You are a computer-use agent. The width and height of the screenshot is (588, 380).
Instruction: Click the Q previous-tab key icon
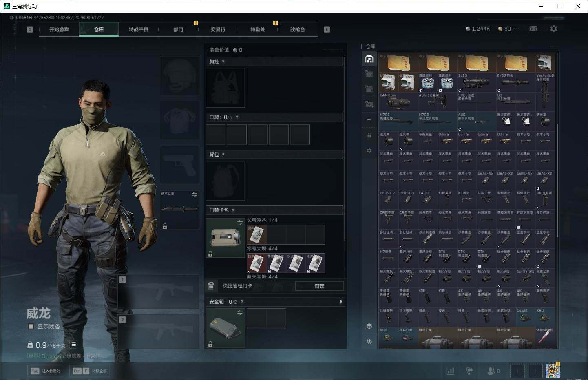tap(30, 29)
